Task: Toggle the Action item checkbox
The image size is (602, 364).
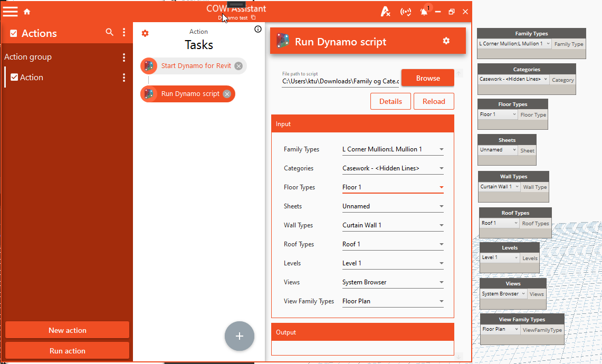Action: coord(14,78)
